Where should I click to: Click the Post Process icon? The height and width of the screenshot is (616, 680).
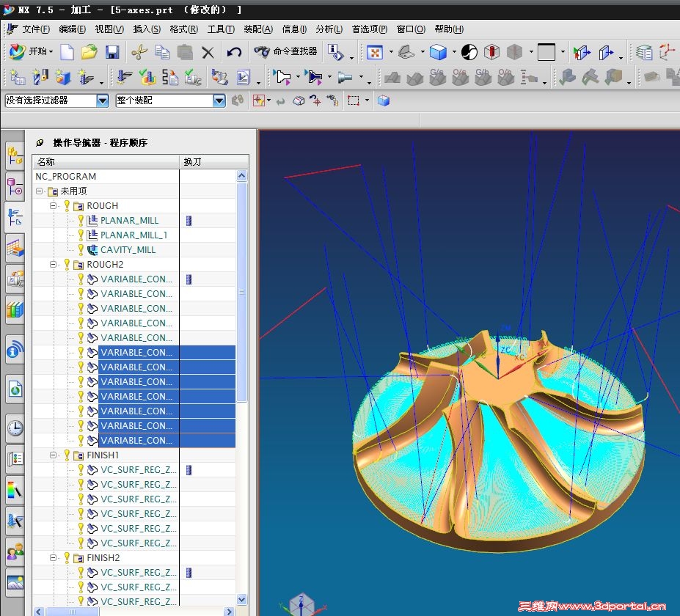219,77
